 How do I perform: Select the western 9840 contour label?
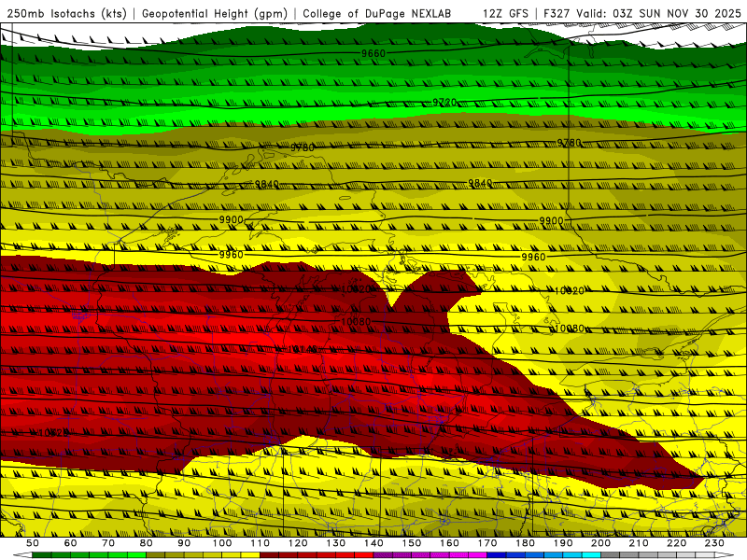point(266,184)
